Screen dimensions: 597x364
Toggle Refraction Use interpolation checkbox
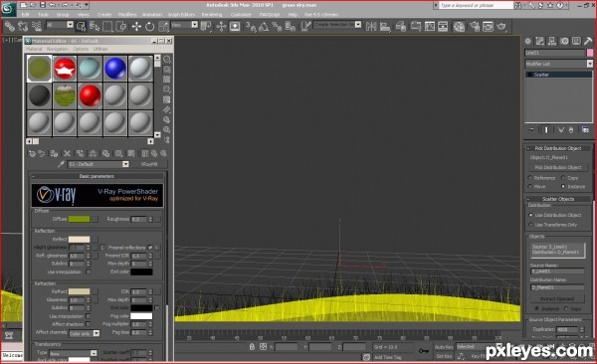point(89,316)
